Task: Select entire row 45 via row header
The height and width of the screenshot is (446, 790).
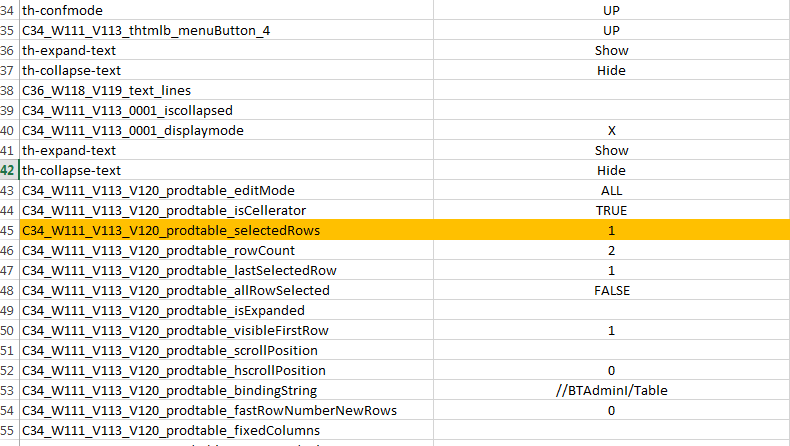Action: [9, 230]
